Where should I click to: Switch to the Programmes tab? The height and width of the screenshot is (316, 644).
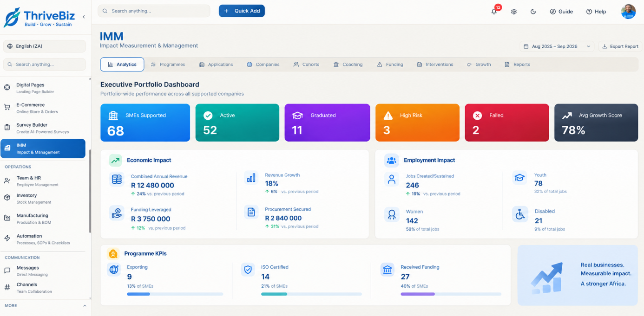tap(168, 64)
